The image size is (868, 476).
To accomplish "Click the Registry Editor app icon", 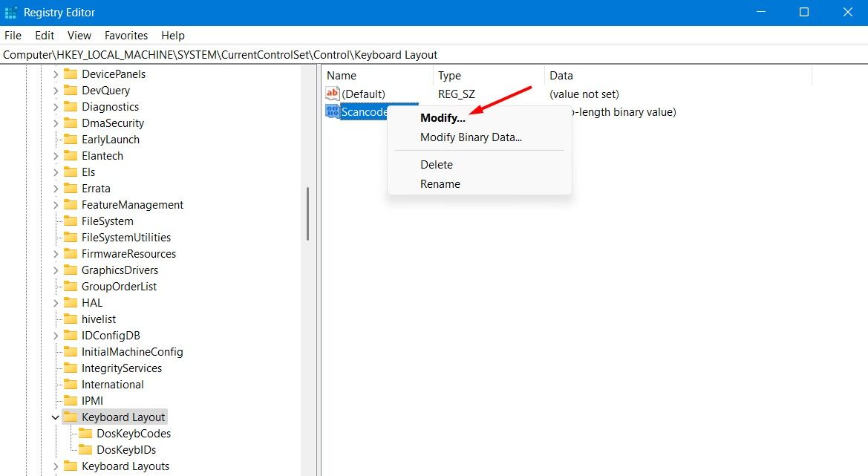I will point(10,12).
